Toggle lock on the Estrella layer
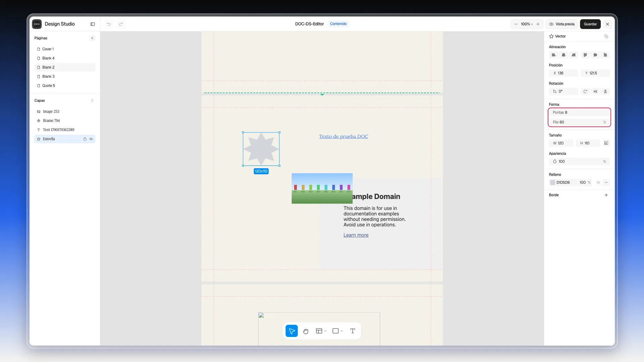Viewport: 644px width, 362px height. 85,139
